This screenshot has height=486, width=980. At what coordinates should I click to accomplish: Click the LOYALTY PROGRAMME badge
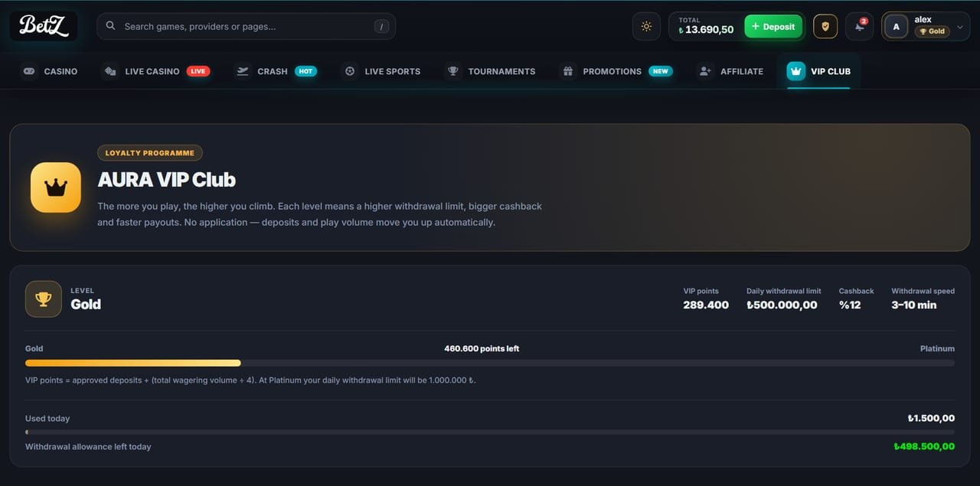150,153
